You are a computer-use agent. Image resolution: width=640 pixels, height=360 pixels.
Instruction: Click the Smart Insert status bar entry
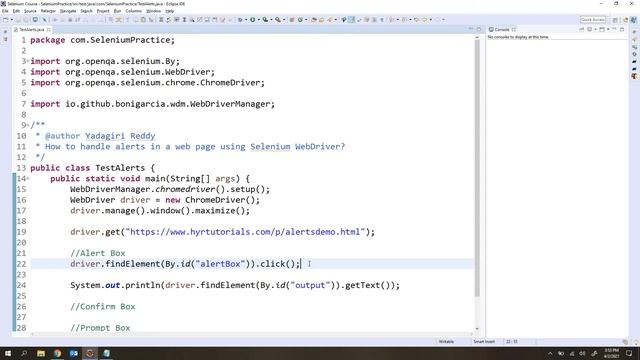484,342
